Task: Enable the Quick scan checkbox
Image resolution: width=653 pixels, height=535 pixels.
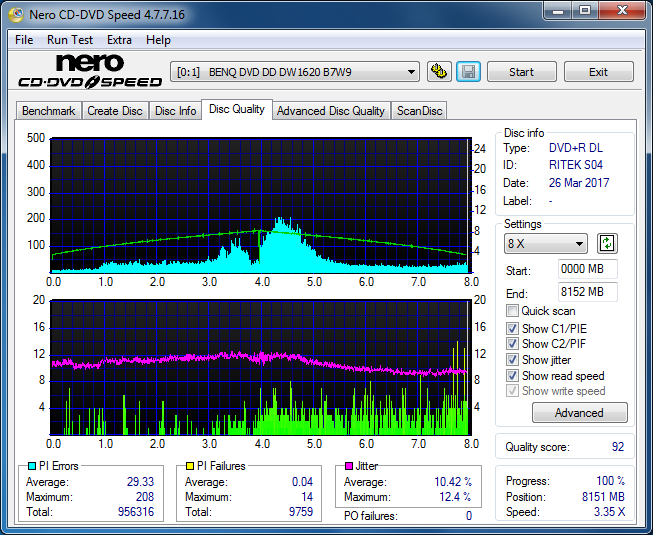Action: pos(513,311)
